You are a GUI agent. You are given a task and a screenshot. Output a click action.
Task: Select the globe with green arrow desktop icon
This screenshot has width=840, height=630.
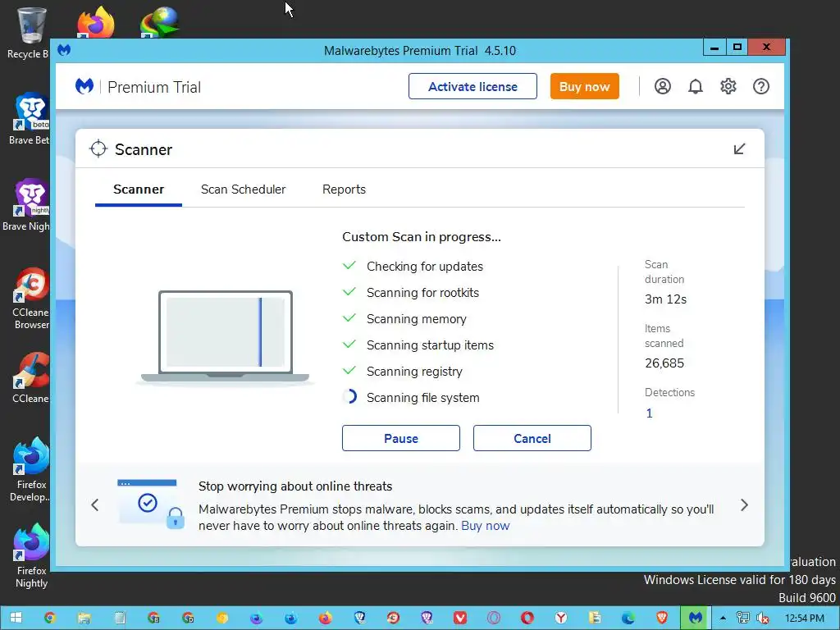tap(159, 22)
